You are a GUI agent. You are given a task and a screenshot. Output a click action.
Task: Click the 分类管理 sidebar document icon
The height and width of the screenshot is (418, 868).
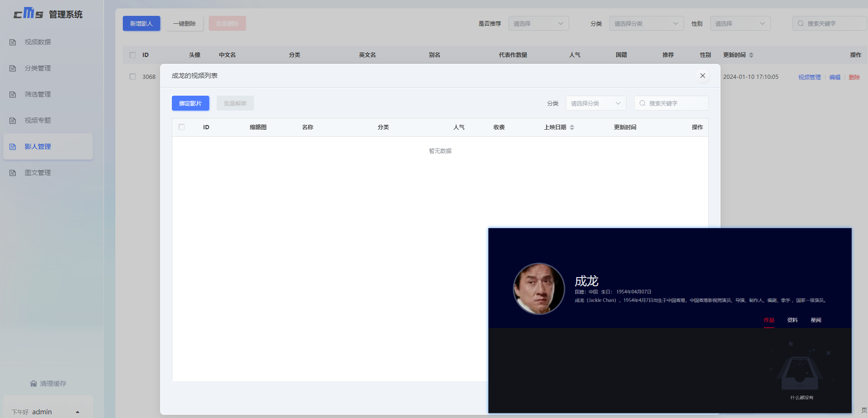pos(13,69)
